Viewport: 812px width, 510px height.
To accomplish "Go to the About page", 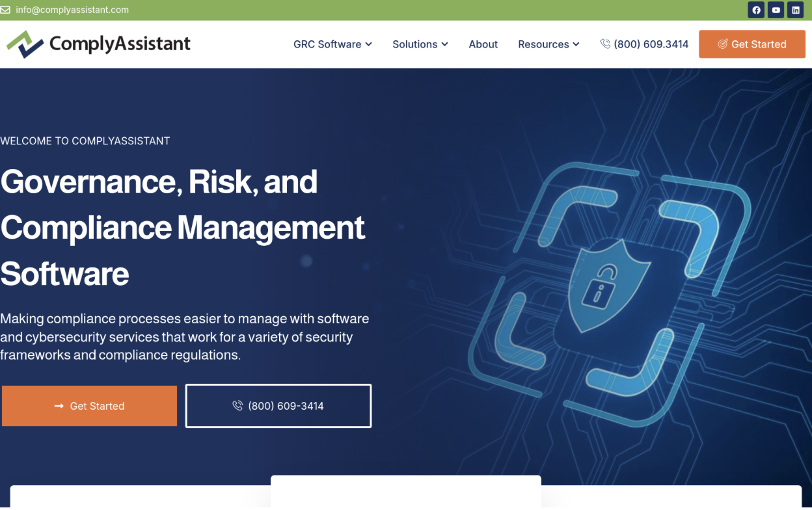I will click(x=483, y=44).
